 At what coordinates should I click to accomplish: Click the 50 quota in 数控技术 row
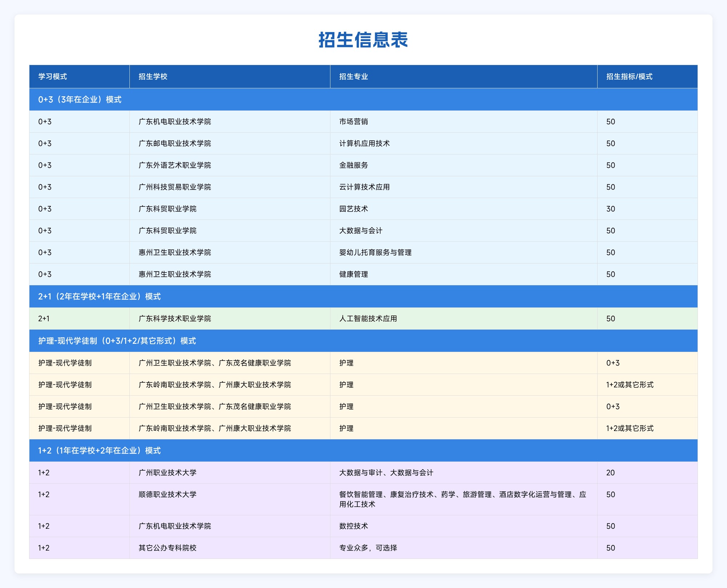647,526
